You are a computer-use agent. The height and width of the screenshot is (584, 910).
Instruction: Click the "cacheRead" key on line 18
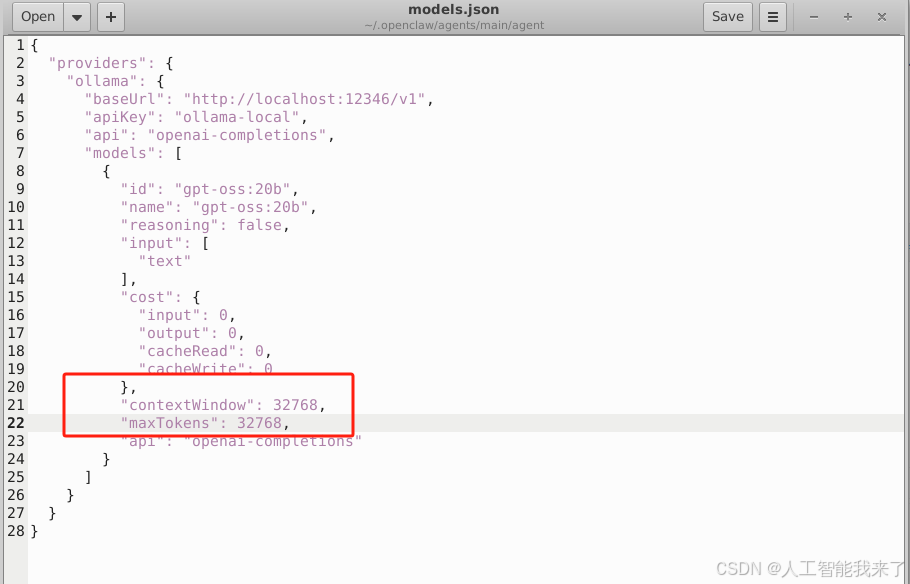click(187, 351)
